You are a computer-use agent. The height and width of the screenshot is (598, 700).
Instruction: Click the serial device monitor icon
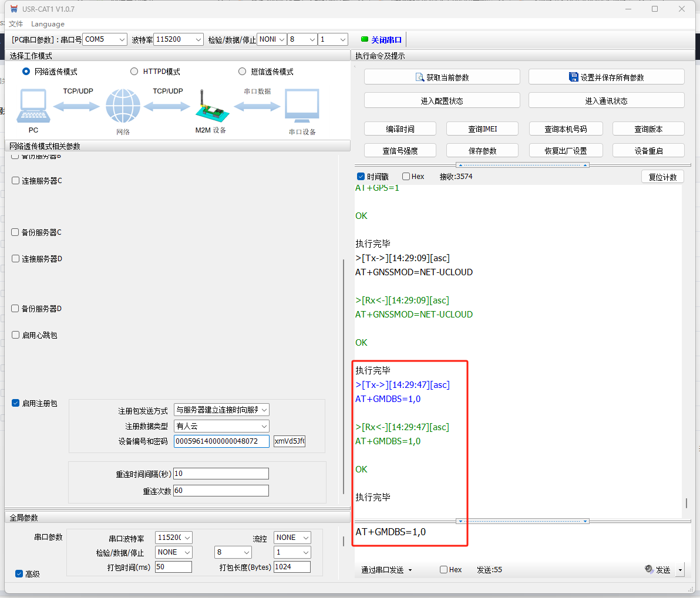tap(302, 107)
